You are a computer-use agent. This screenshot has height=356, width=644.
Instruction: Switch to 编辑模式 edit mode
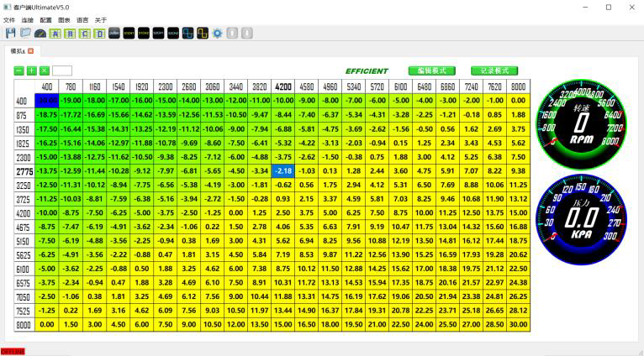[x=432, y=71]
